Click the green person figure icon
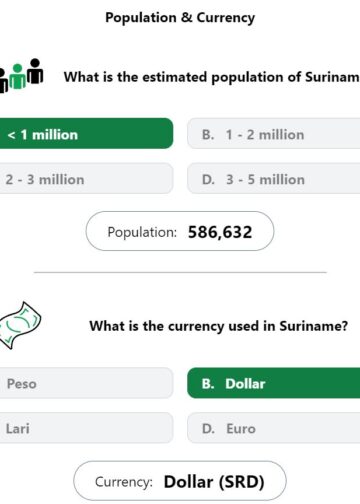The width and height of the screenshot is (360, 504). (x=17, y=77)
